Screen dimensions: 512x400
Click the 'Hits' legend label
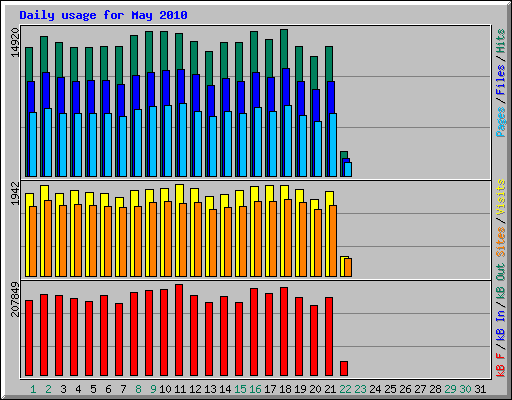coord(501,41)
